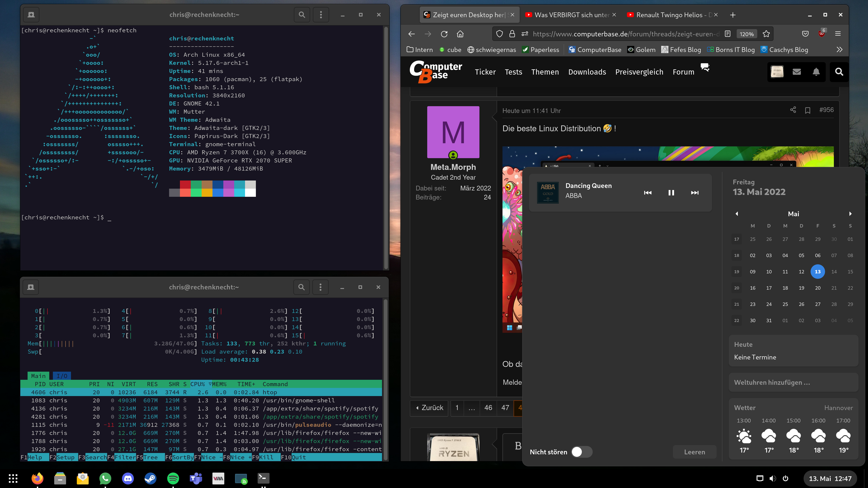Launch Microsoft Teams from the dock
This screenshot has height=488, width=868.
tap(196, 478)
